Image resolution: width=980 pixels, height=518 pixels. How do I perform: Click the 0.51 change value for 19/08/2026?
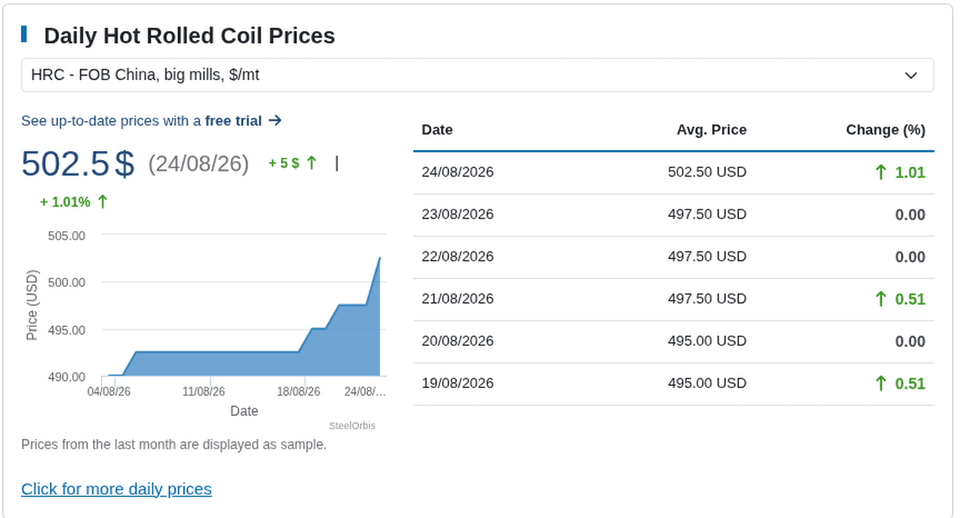point(910,383)
